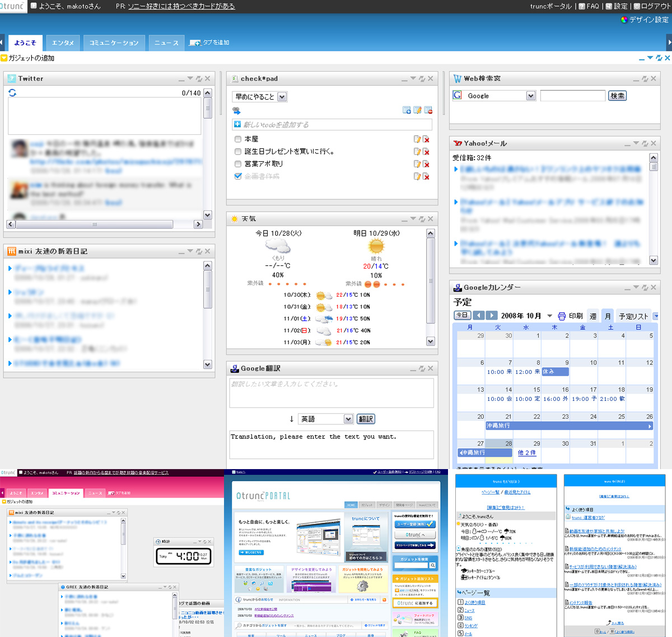Click the print icon in Google Calendar

click(562, 316)
